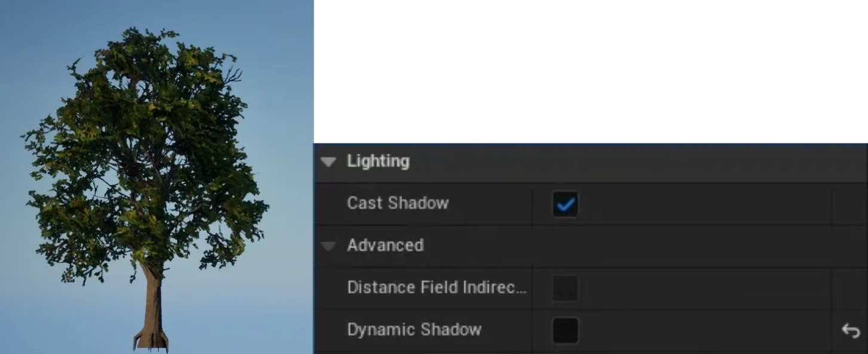Enable the Dynamic Shadow checkbox
This screenshot has height=354, width=868.
coord(565,331)
